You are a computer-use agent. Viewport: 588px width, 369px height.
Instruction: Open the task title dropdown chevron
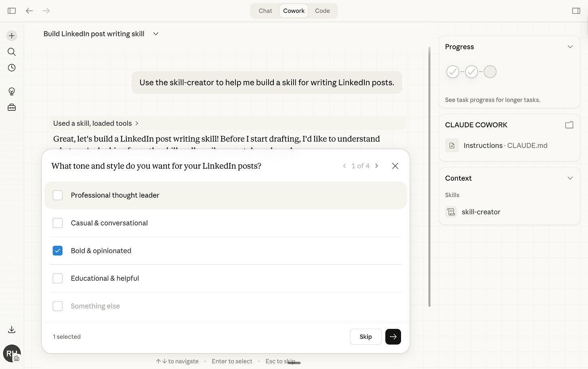156,34
